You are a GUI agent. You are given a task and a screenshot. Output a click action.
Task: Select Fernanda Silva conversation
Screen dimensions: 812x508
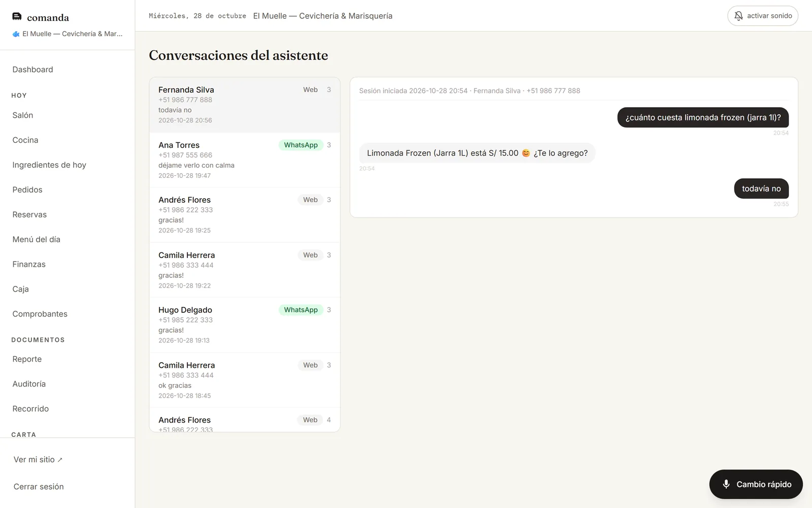coord(245,105)
